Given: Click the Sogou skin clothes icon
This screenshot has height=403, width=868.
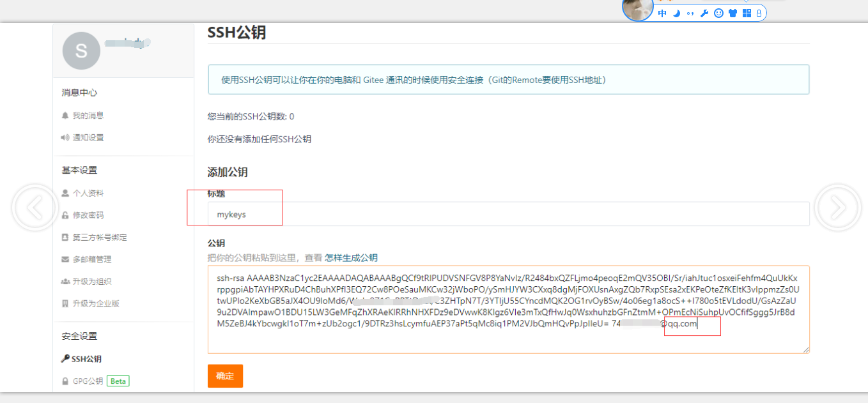Looking at the screenshot, I should (x=732, y=13).
